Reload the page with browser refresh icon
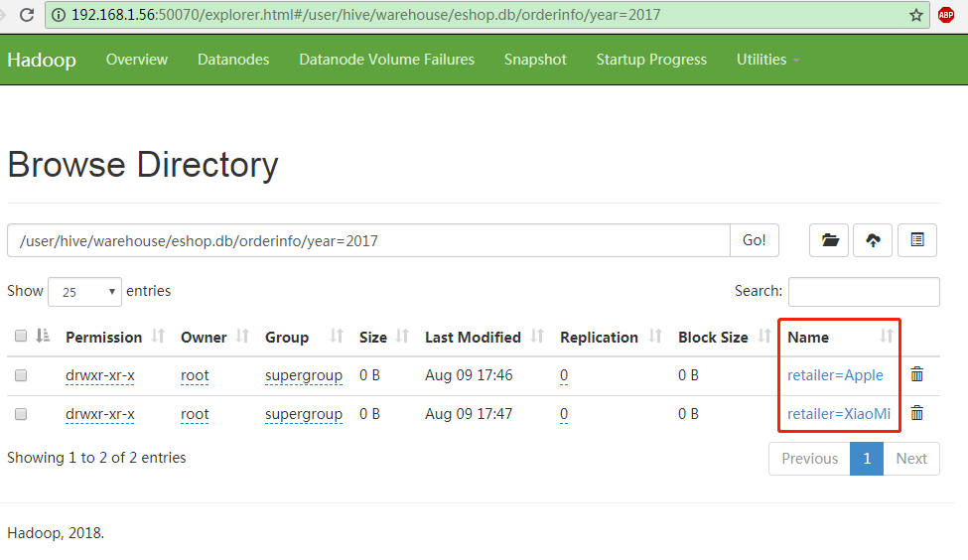The image size is (968, 560). (x=27, y=15)
